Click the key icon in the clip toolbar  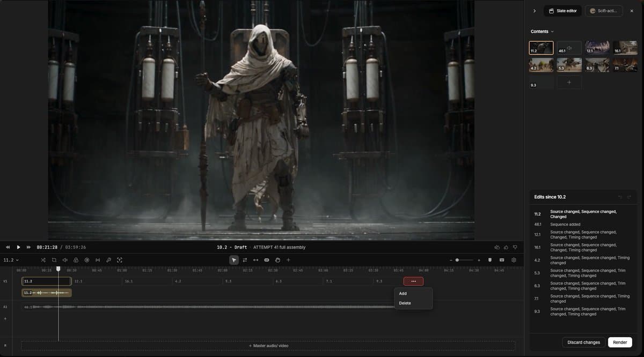pos(108,260)
